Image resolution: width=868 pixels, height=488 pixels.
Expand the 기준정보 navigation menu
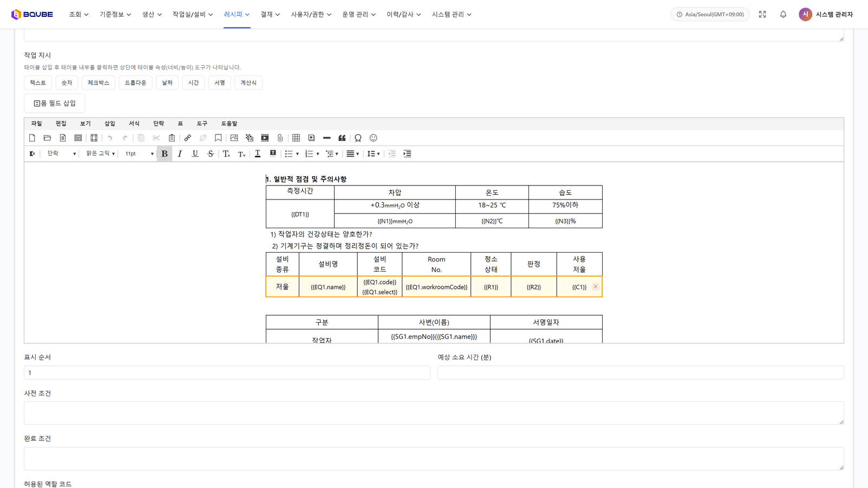[x=116, y=15]
